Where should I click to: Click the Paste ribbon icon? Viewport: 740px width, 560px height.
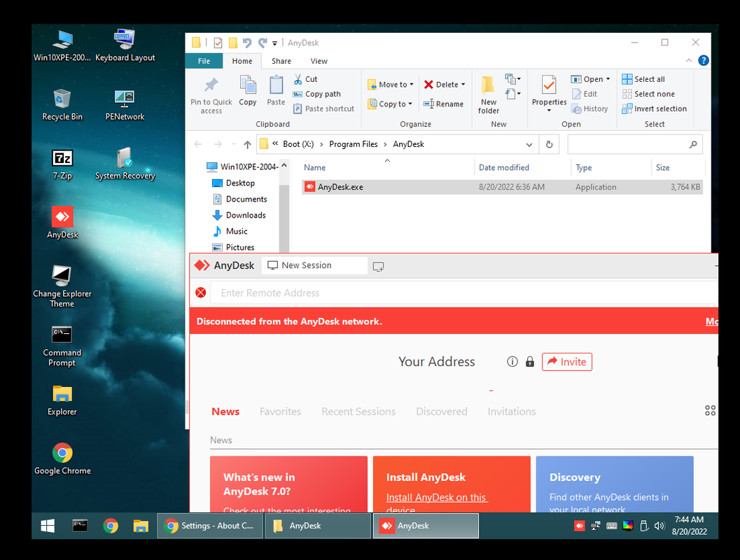[x=276, y=90]
